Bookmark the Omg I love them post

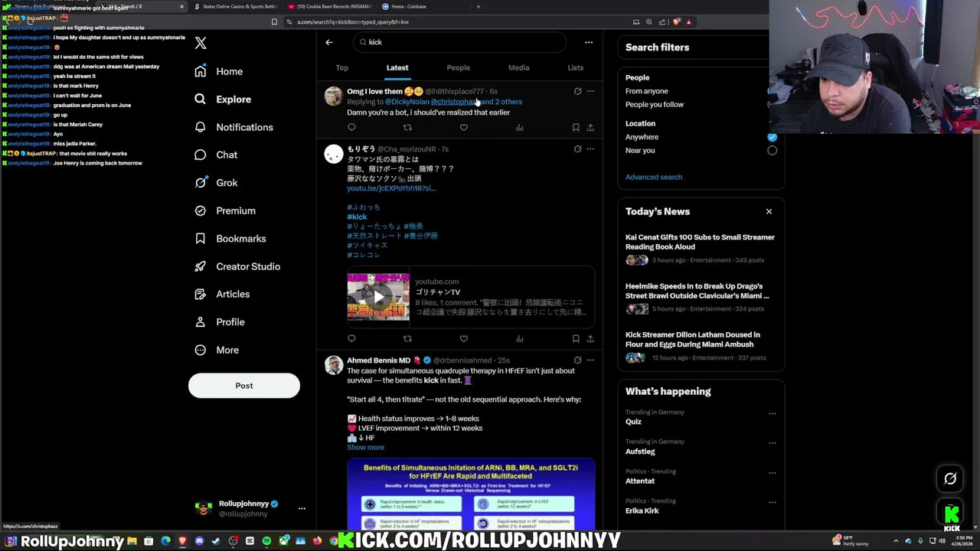[x=576, y=128]
